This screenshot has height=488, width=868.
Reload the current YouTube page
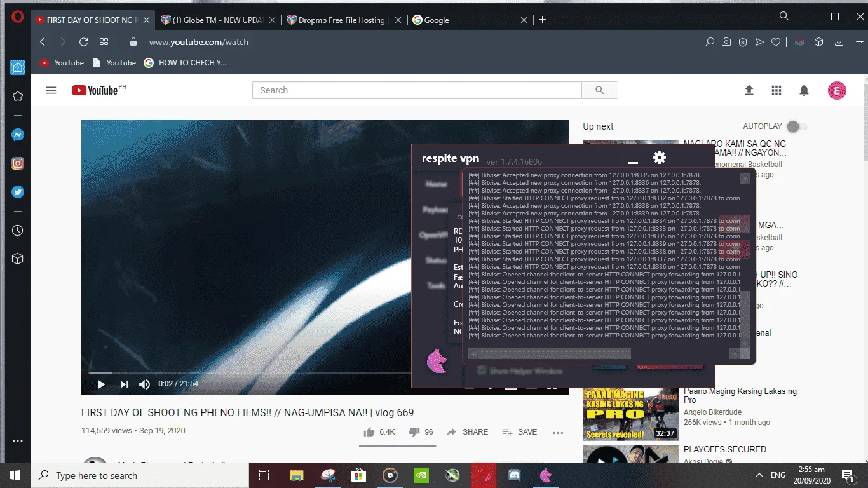point(83,42)
